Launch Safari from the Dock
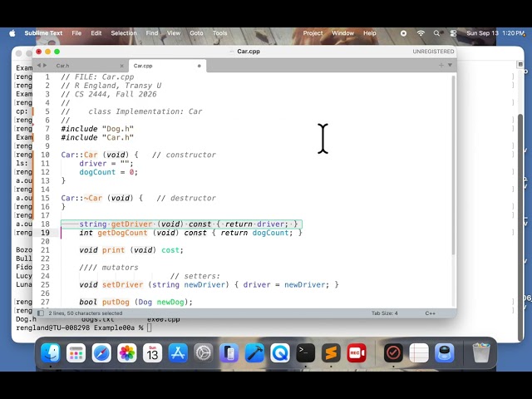This screenshot has width=532, height=399. [x=101, y=353]
